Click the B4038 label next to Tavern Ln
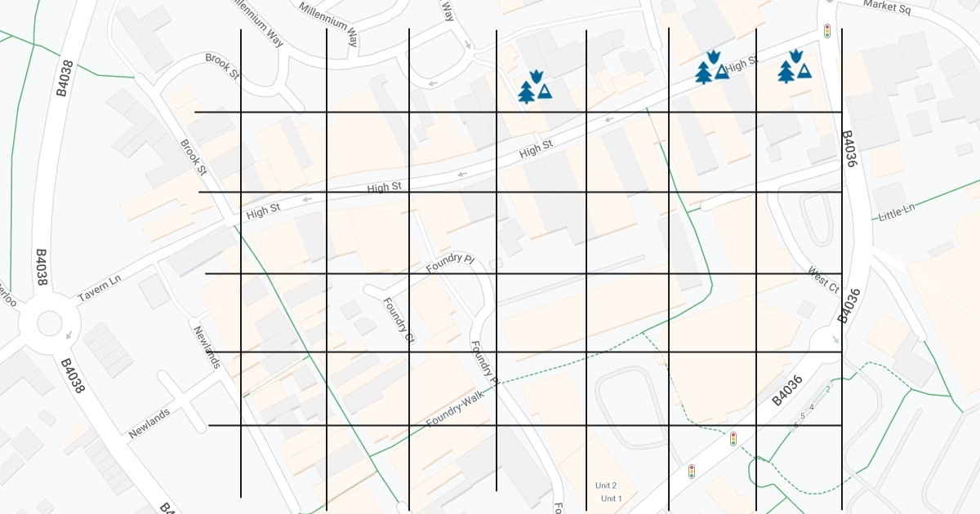 42,268
